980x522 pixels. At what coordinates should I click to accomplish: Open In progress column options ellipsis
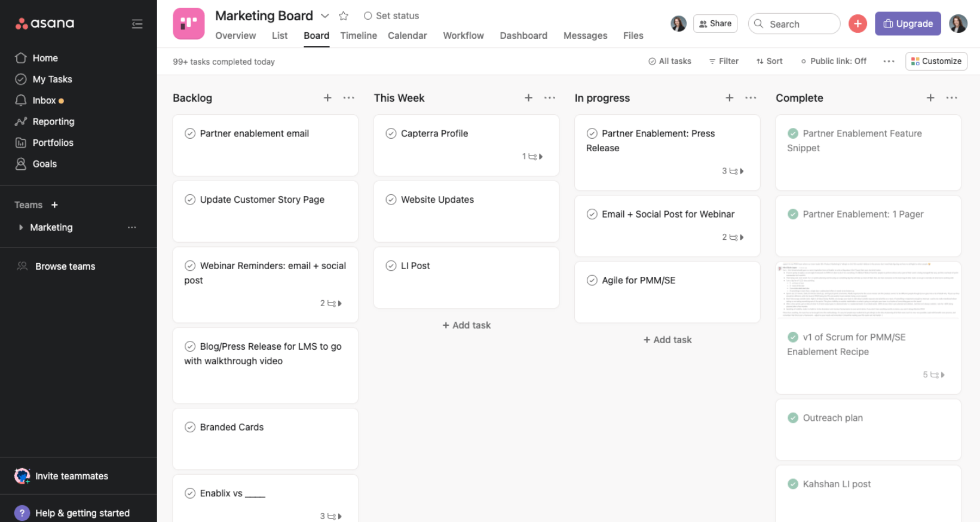point(751,97)
